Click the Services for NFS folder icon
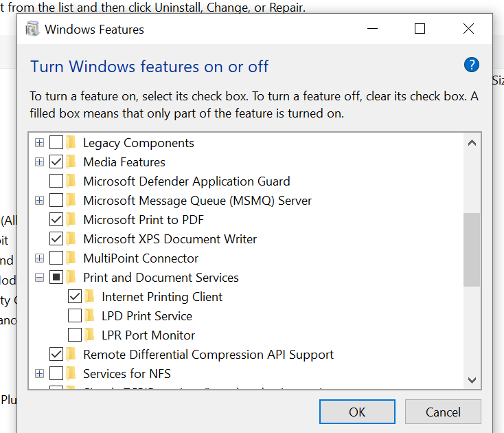504x433 pixels. point(71,374)
